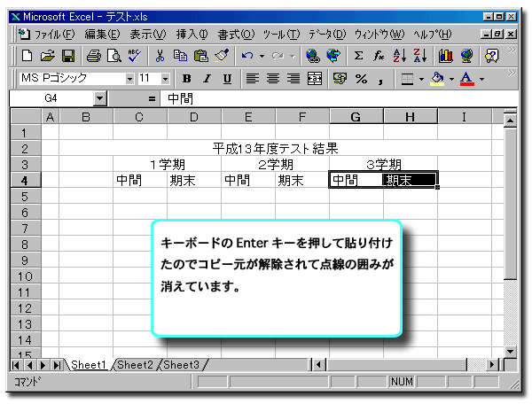Open the データ(D) menu
532x404 pixels.
(327, 35)
